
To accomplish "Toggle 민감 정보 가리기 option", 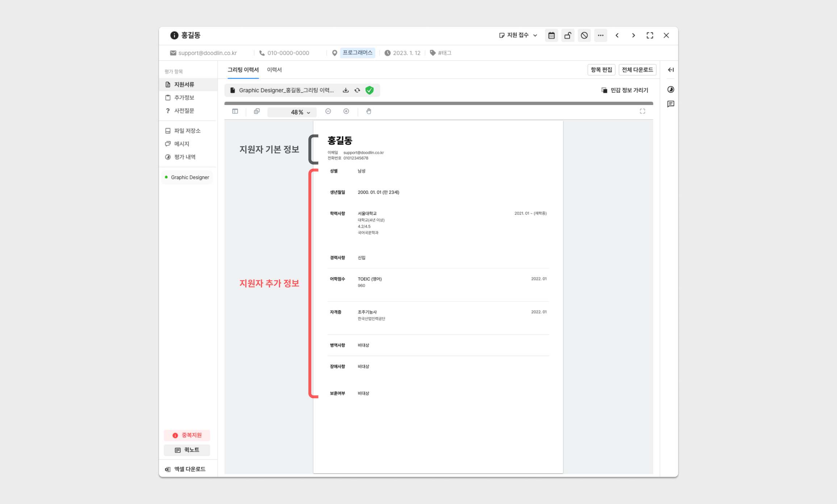I will (x=625, y=90).
